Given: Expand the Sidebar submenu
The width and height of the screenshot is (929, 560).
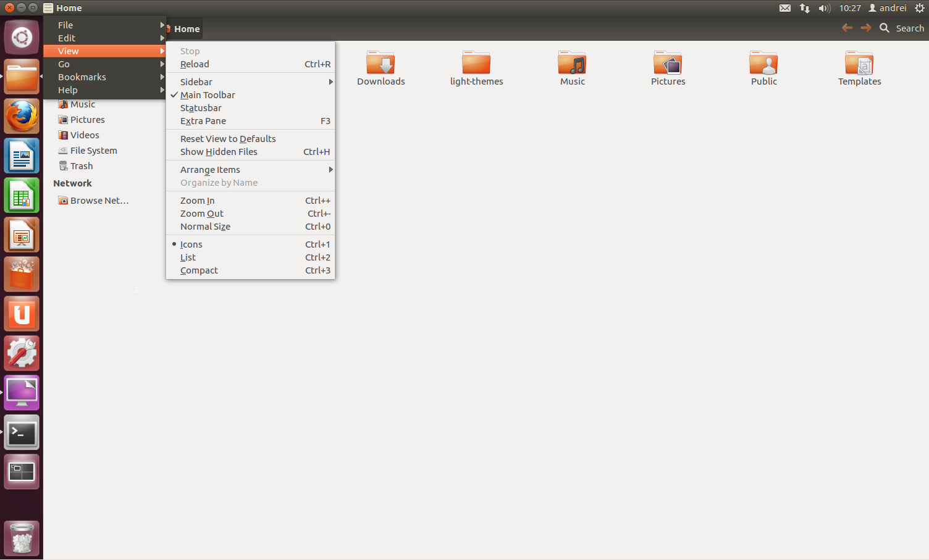Looking at the screenshot, I should 196,81.
